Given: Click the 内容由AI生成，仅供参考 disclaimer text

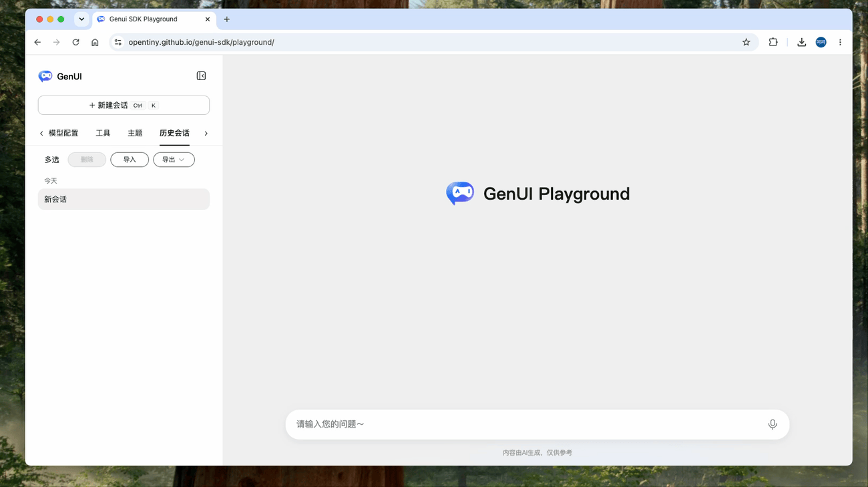Looking at the screenshot, I should [x=537, y=453].
